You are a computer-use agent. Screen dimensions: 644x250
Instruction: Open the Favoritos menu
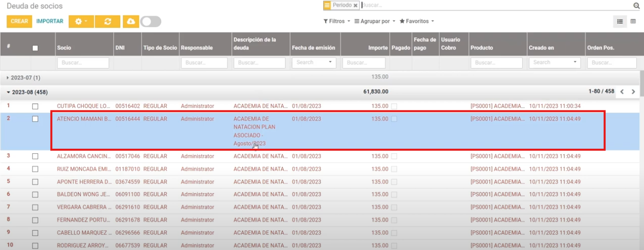tap(417, 21)
